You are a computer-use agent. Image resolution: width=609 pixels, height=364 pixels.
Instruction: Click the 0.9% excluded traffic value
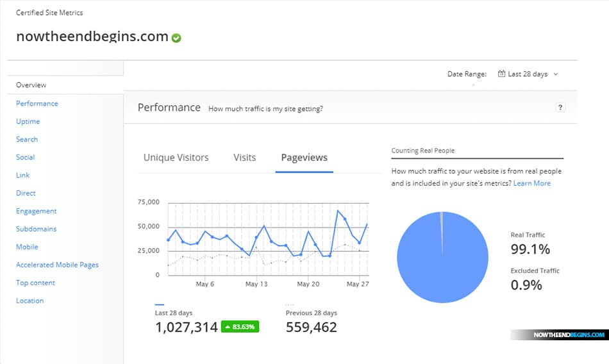click(526, 285)
